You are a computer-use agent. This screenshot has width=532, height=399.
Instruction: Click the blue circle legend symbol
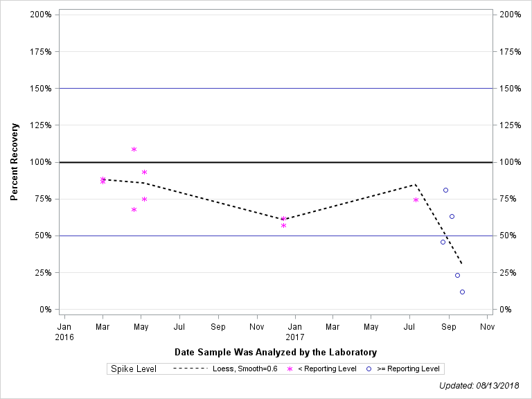[x=369, y=369]
